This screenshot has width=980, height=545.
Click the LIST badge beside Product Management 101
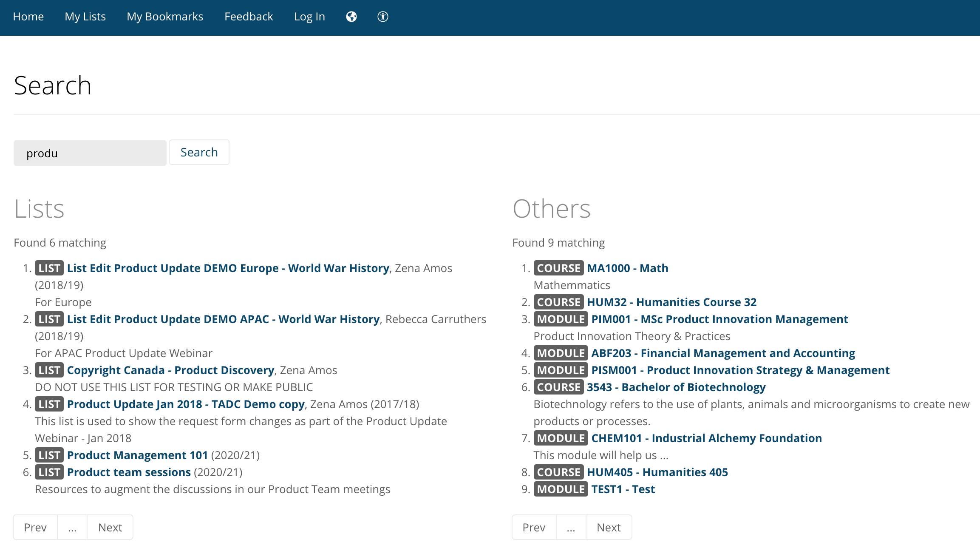tap(49, 455)
